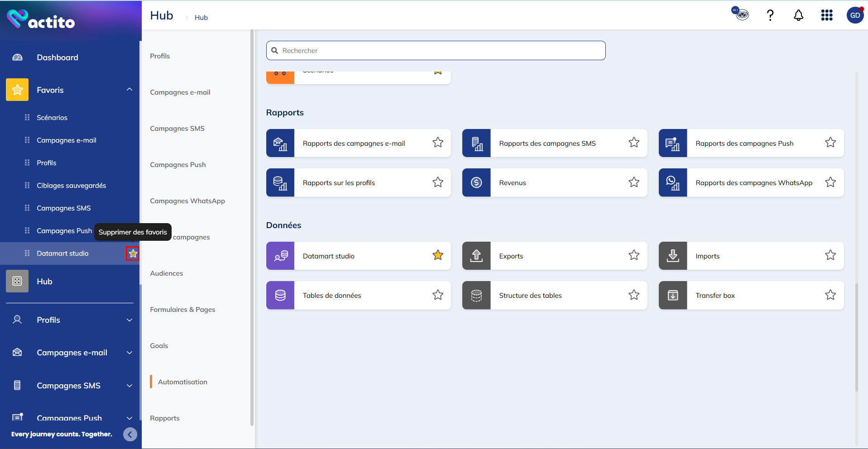Image resolution: width=868 pixels, height=449 pixels.
Task: Expand the Campagnes SMS sidebar dropdown
Action: (x=129, y=386)
